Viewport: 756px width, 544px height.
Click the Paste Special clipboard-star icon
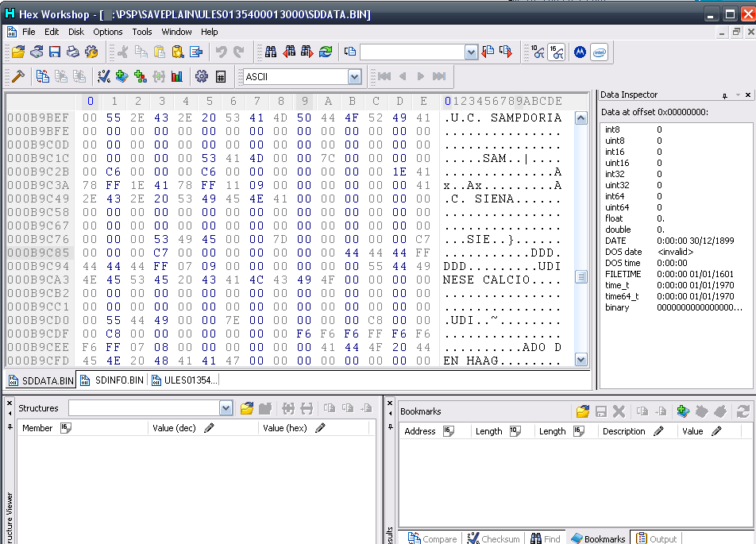[178, 52]
